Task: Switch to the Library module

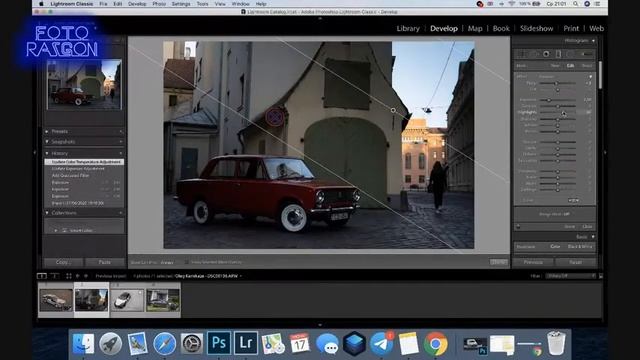Action: coord(408,29)
